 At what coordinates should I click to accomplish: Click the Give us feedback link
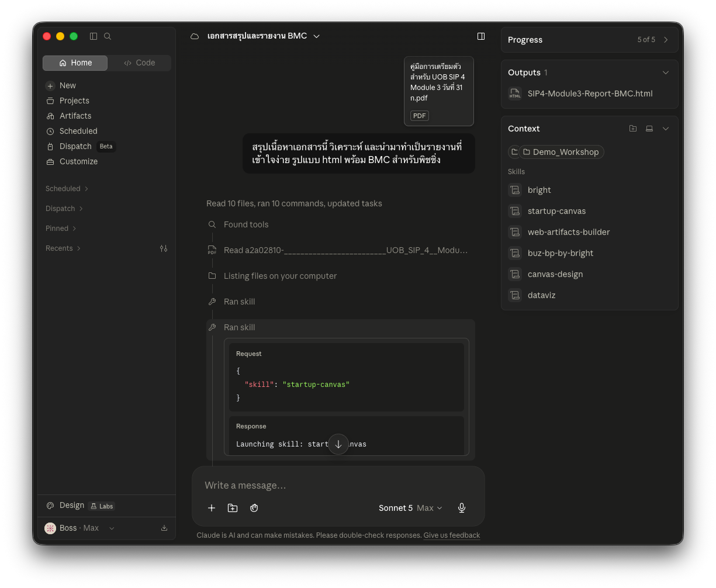pos(452,535)
